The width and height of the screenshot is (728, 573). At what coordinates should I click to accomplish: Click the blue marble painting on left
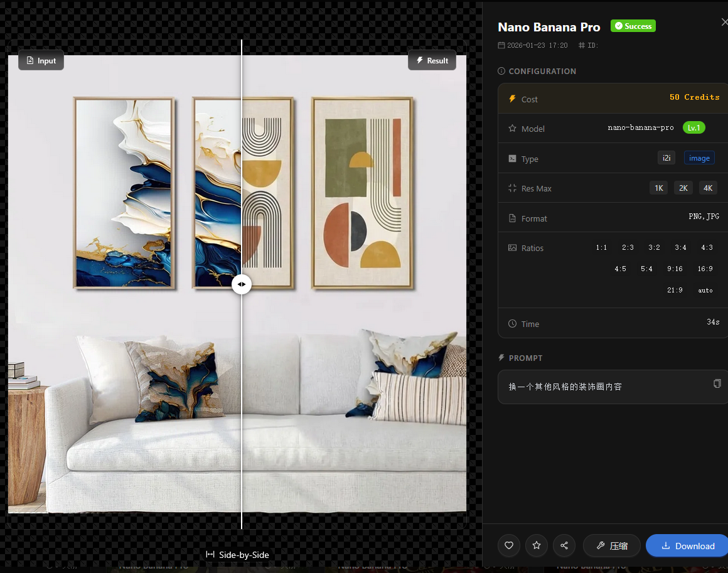[124, 193]
